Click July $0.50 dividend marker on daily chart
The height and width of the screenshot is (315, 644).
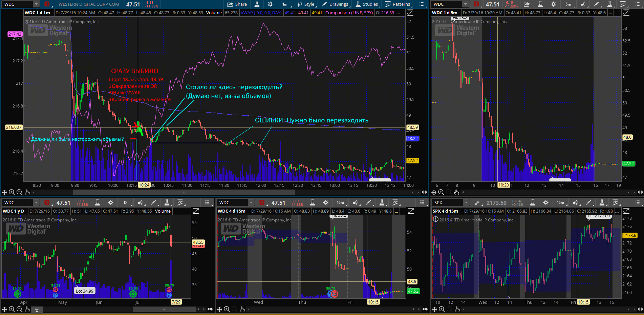click(133, 294)
